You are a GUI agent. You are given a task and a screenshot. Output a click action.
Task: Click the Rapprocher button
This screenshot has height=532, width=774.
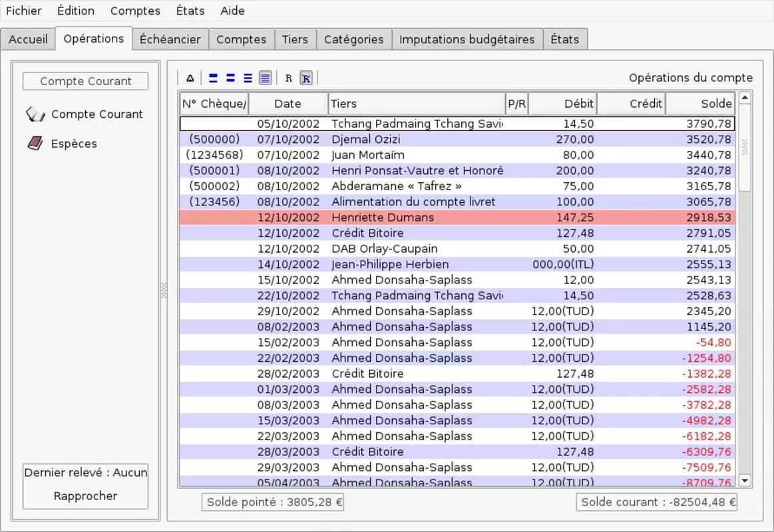pyautogui.click(x=85, y=496)
